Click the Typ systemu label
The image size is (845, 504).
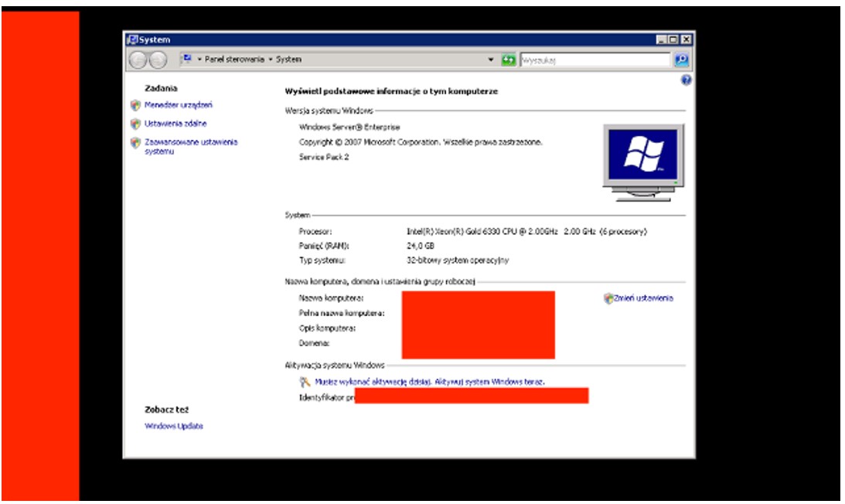[322, 261]
